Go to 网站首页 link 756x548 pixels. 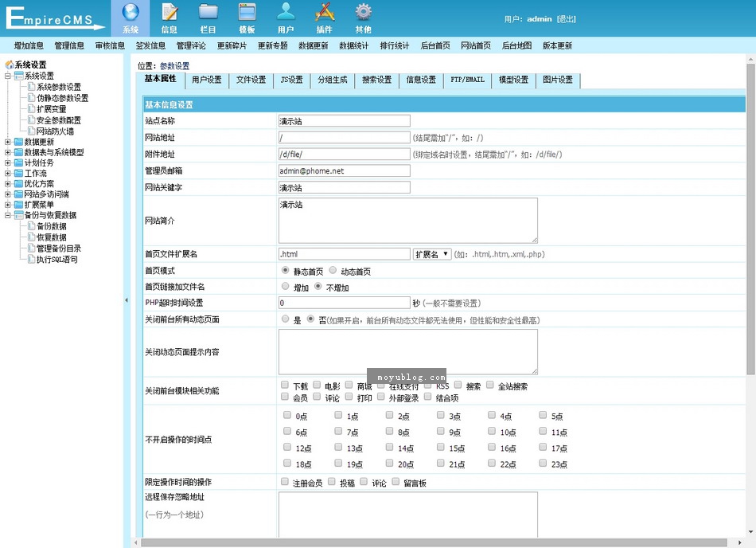(x=476, y=46)
